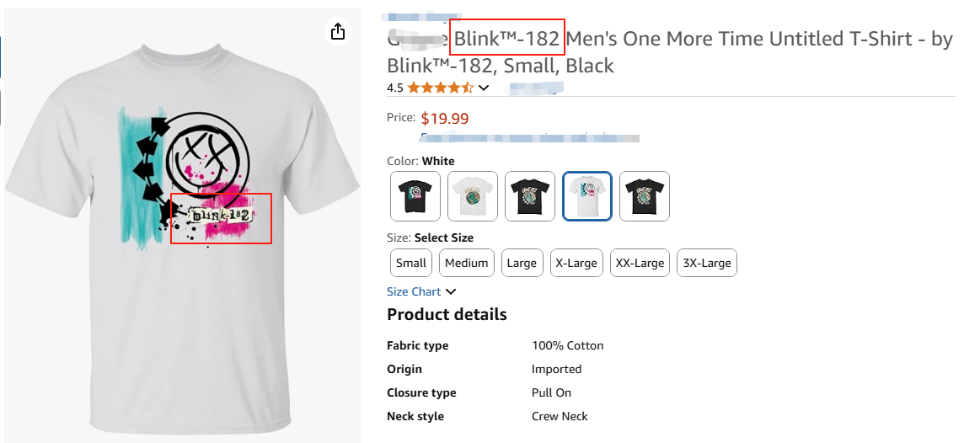Click the 4.5 rating number

pos(395,88)
